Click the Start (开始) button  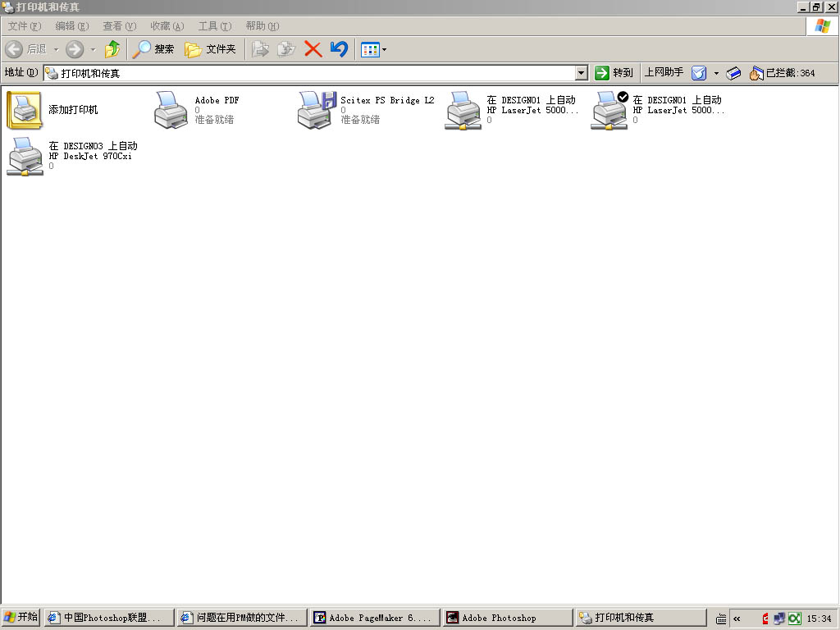(21, 617)
